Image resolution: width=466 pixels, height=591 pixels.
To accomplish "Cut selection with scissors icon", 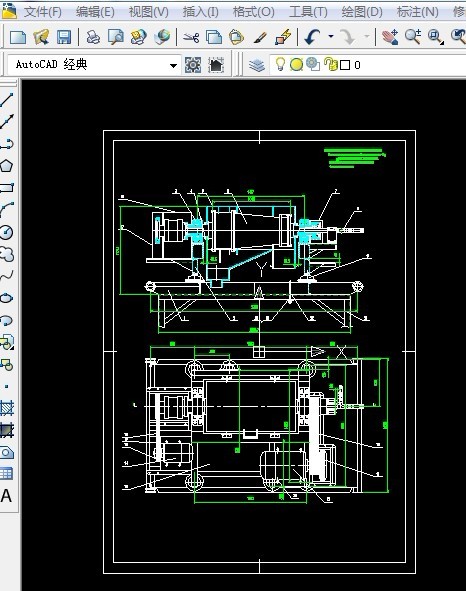I will tap(191, 37).
